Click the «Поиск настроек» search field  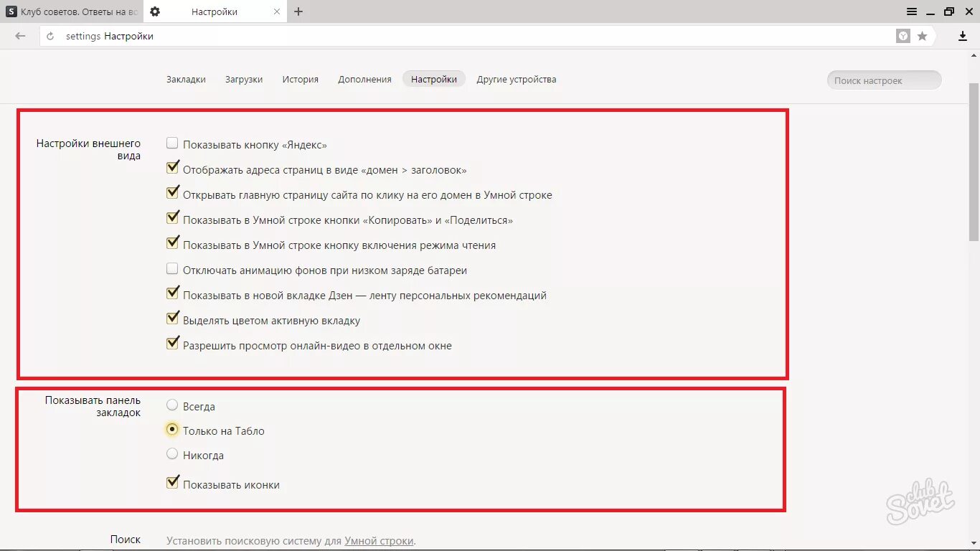point(884,80)
